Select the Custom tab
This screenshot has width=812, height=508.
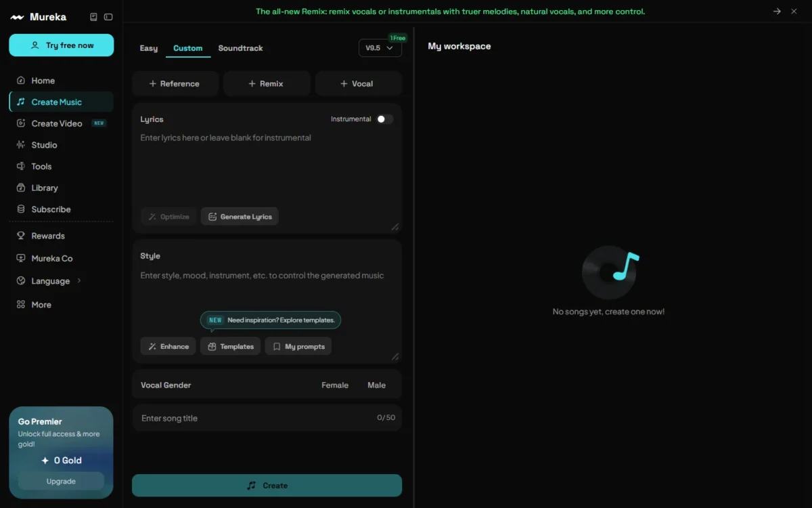click(187, 48)
